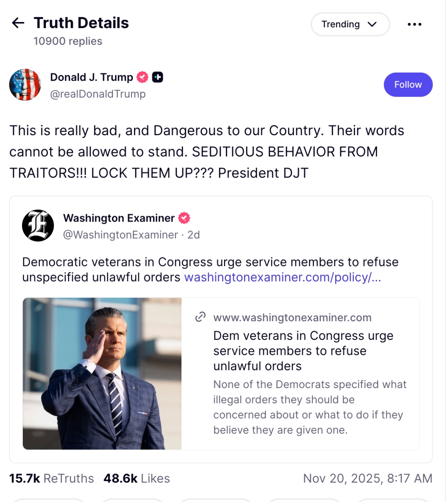Open the flag-painted profile avatar

[25, 85]
